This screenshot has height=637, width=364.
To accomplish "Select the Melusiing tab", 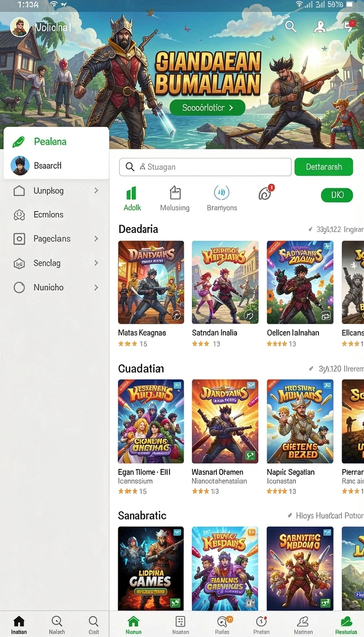I will (175, 199).
